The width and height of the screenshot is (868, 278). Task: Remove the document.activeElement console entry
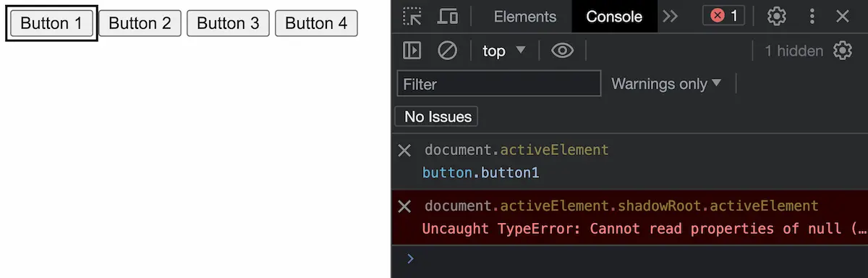(404, 150)
